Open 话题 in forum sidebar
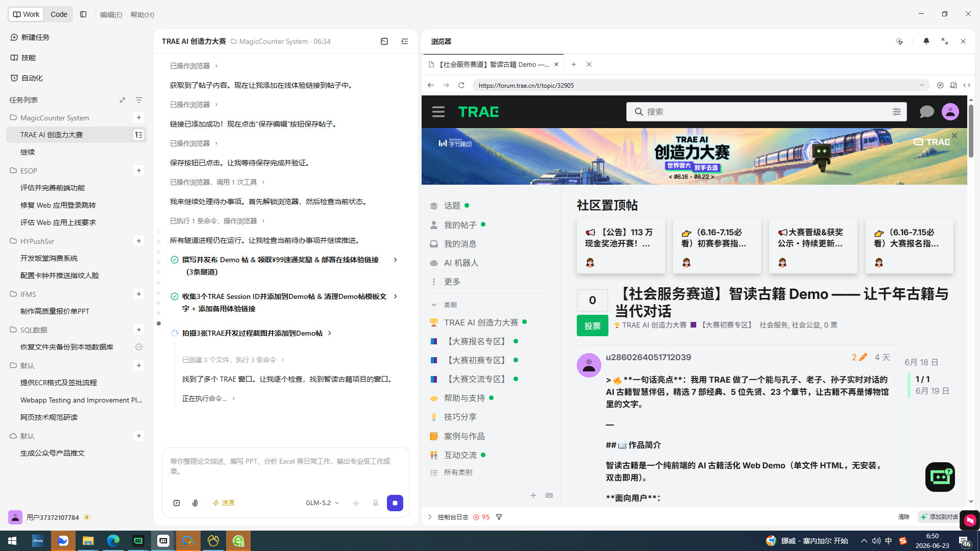The image size is (980, 551). point(452,206)
